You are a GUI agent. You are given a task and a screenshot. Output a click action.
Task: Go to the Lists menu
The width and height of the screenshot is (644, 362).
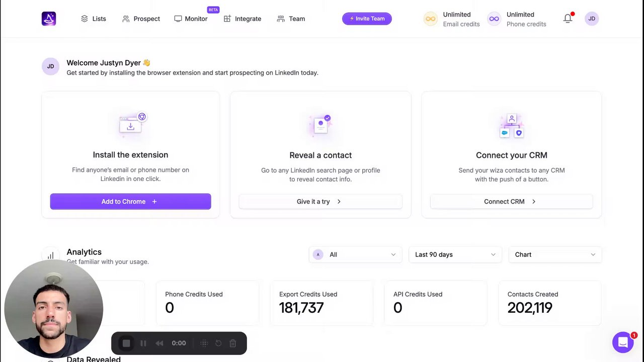click(94, 19)
